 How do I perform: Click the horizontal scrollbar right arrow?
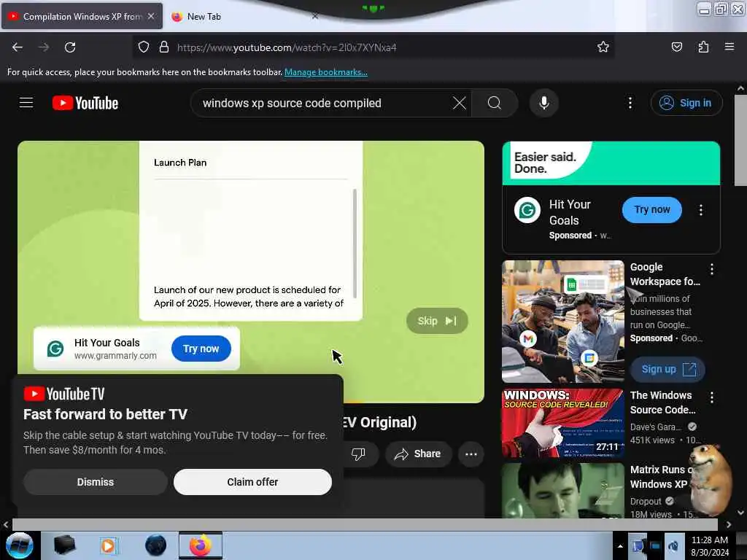pos(729,524)
